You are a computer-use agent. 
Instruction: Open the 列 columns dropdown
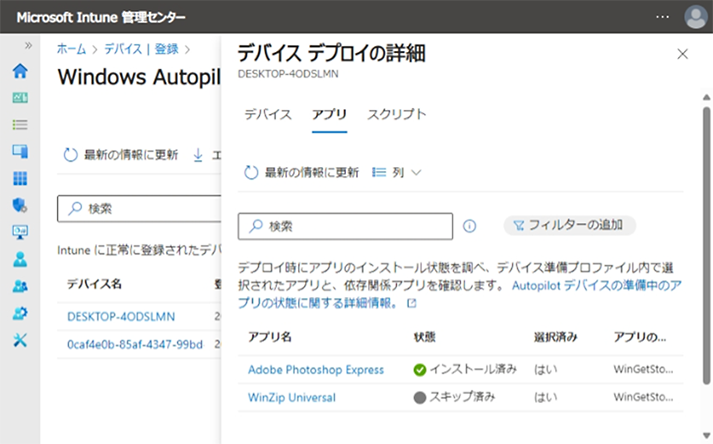(x=397, y=172)
